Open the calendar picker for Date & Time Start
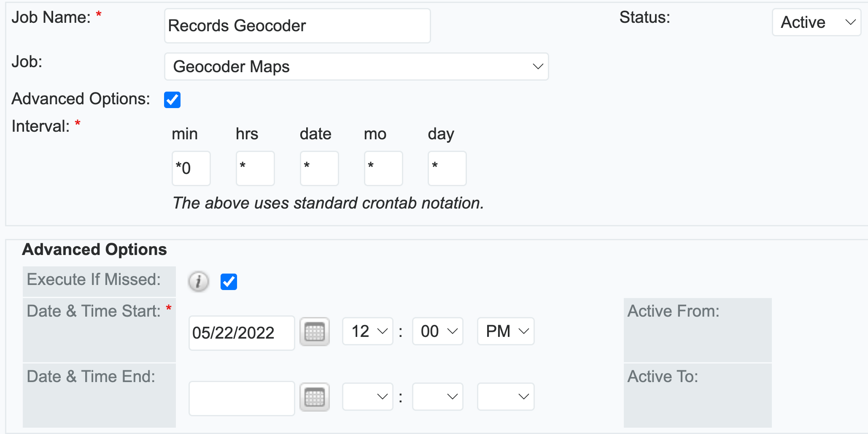Viewport: 868px width, 434px height. (314, 332)
